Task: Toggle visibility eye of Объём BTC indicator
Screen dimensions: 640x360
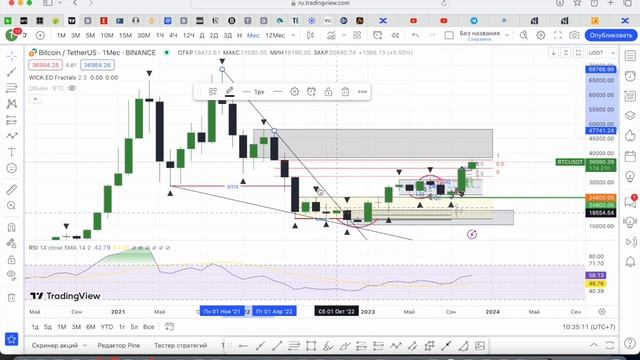Action: point(72,88)
